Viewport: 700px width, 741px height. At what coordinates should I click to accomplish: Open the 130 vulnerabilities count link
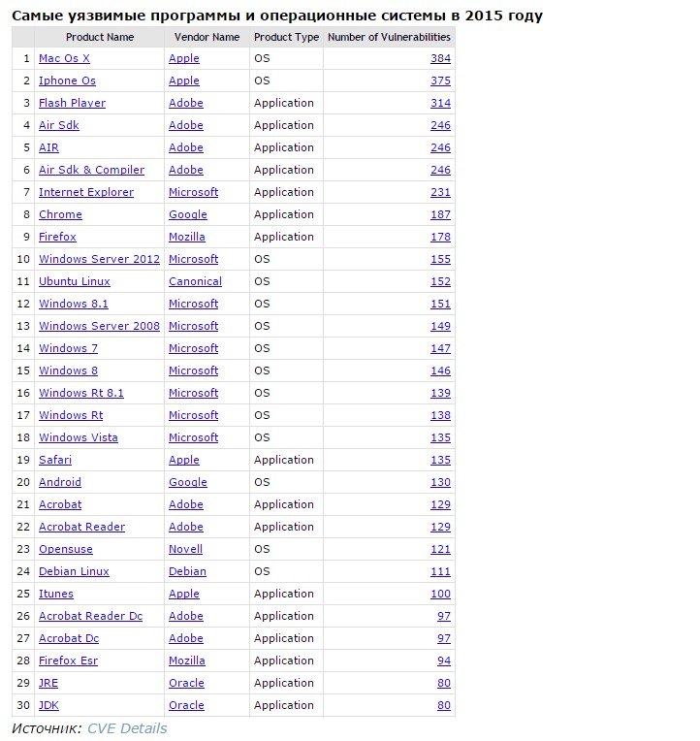tap(440, 482)
